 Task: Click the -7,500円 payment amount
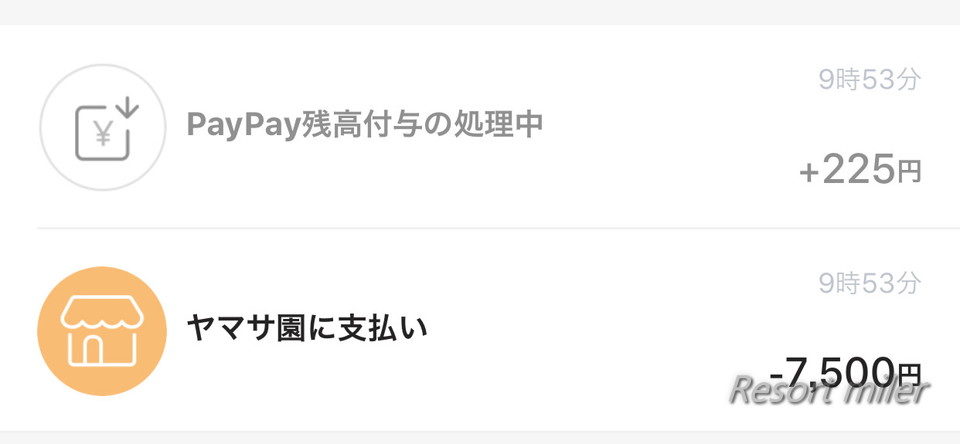845,372
